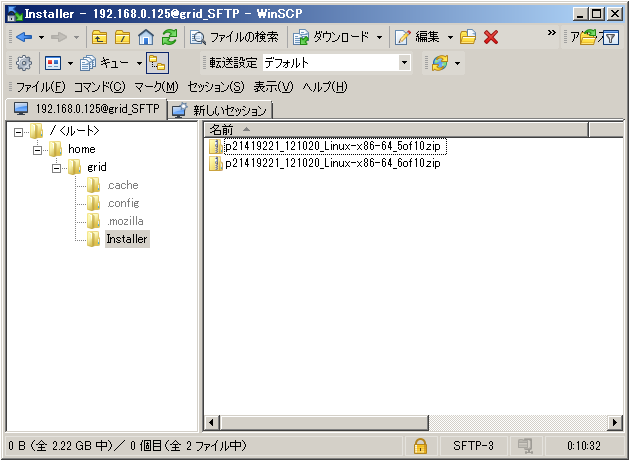Screen dimensions: 630x461
Task: Click horizontal scrollbar right arrow
Action: [x=614, y=422]
